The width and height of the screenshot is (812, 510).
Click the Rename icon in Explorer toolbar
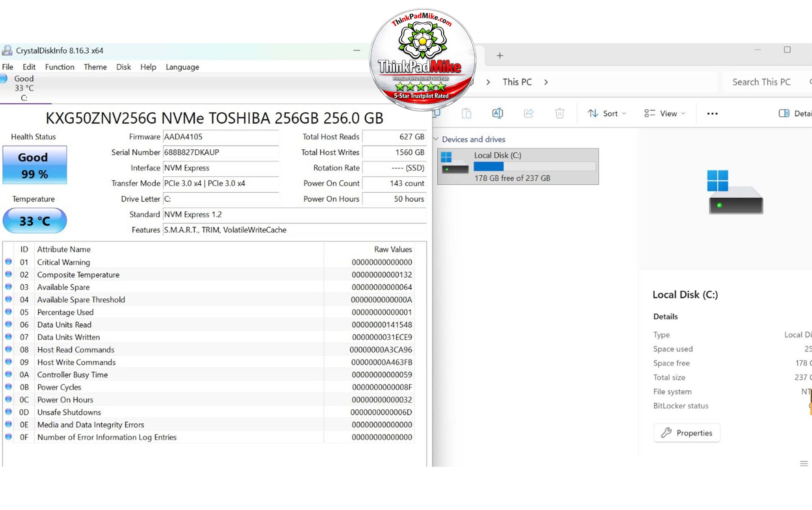tap(497, 113)
